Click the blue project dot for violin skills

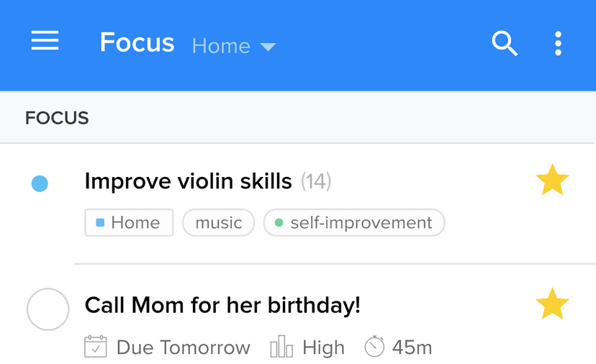(x=40, y=184)
